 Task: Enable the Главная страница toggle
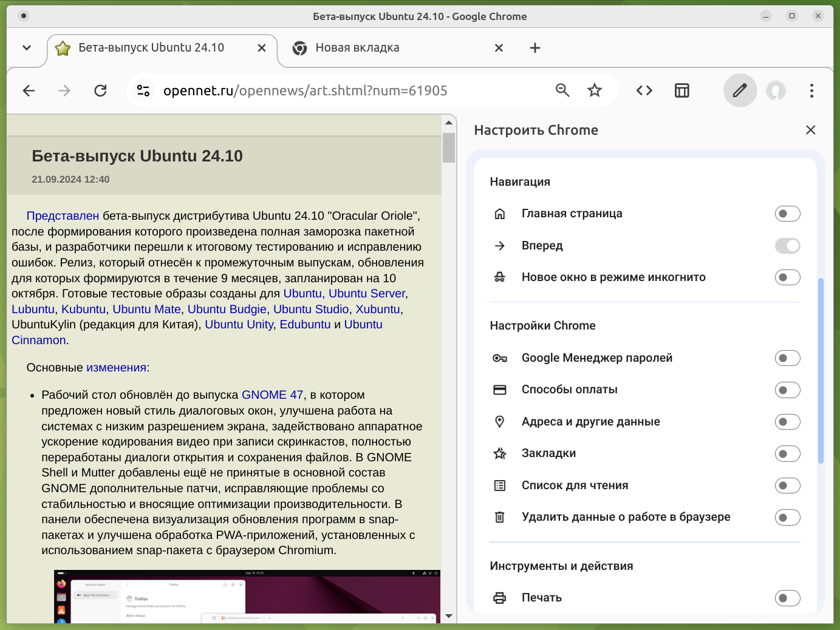[787, 214]
